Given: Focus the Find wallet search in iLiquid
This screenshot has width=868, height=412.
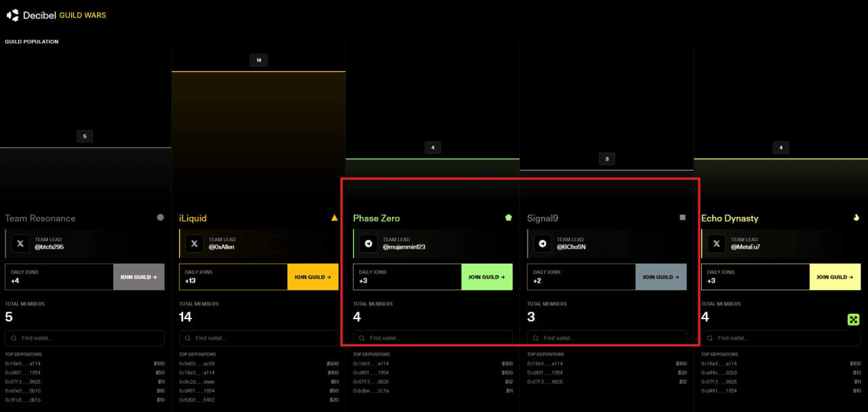Looking at the screenshot, I should [x=258, y=338].
